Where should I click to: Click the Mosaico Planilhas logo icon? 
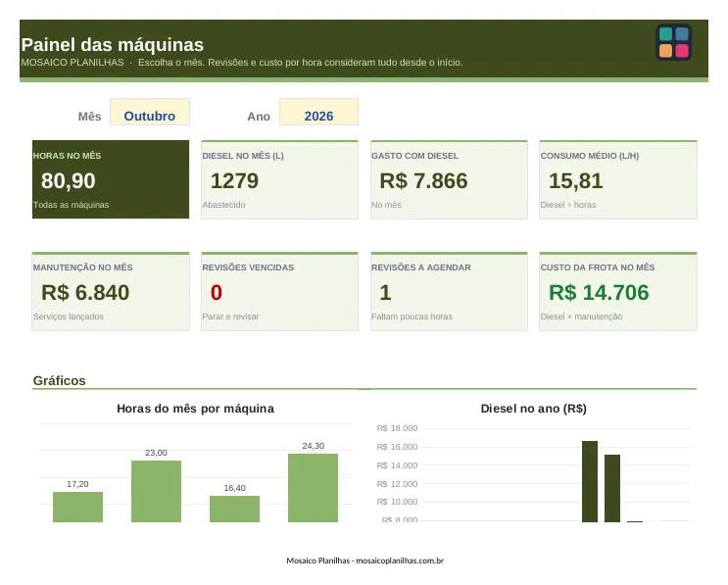tap(674, 42)
